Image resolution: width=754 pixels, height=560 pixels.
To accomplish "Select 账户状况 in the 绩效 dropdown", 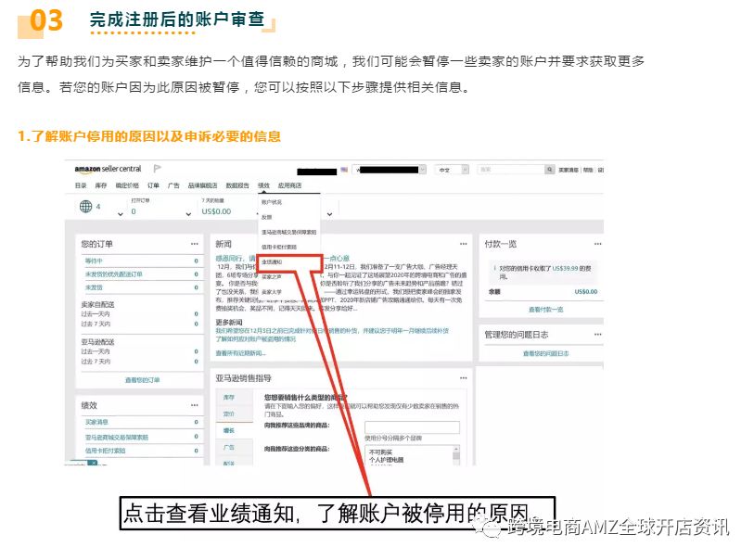I will point(272,202).
